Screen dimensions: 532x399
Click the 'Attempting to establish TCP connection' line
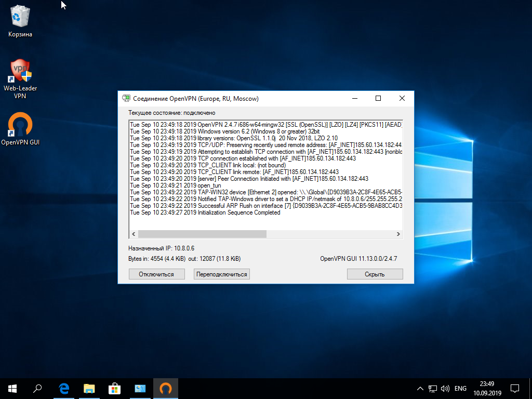(x=266, y=152)
